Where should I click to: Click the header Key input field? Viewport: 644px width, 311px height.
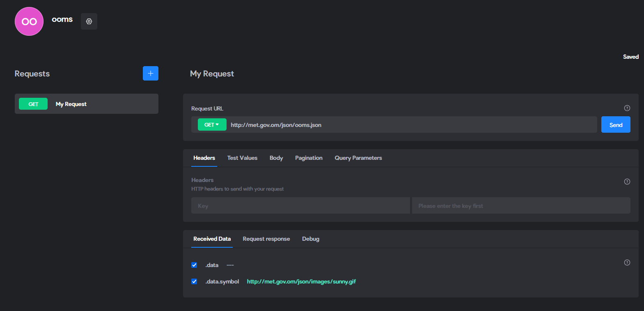point(300,205)
